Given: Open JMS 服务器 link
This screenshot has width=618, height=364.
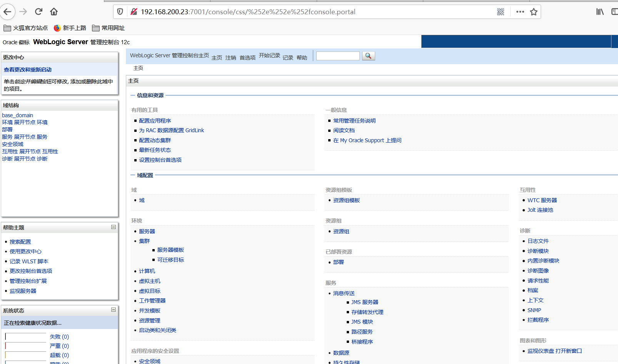Looking at the screenshot, I should click(x=365, y=302).
